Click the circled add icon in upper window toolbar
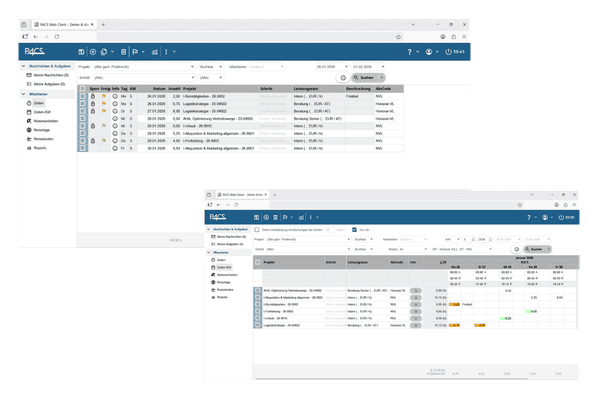This screenshot has height=400, width=600. [x=93, y=52]
